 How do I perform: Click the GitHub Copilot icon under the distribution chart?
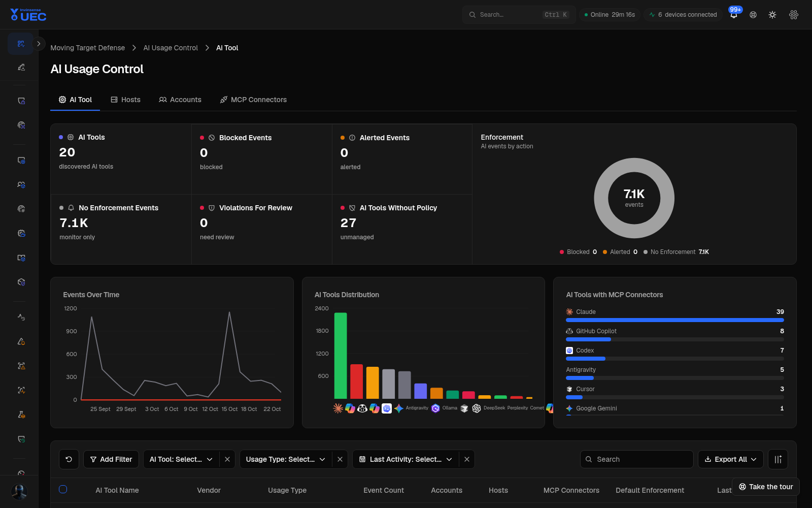click(x=362, y=408)
